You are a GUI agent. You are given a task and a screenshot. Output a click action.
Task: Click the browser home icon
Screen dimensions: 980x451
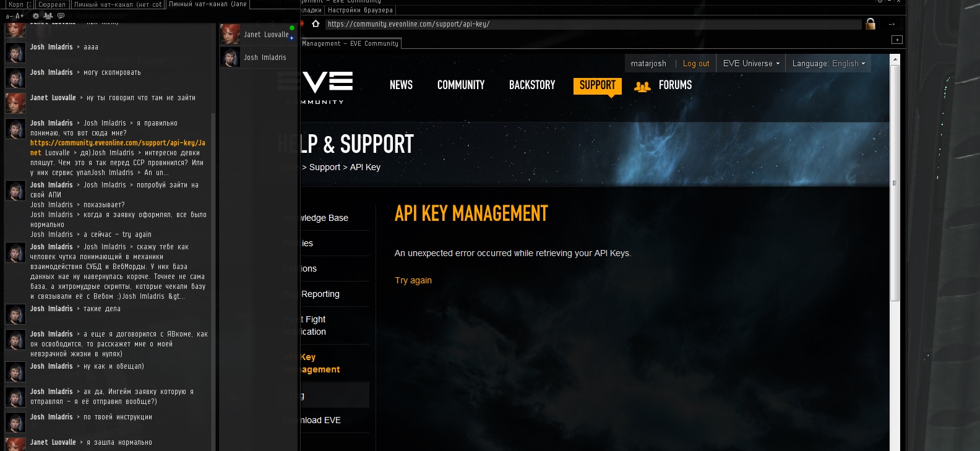pyautogui.click(x=316, y=24)
